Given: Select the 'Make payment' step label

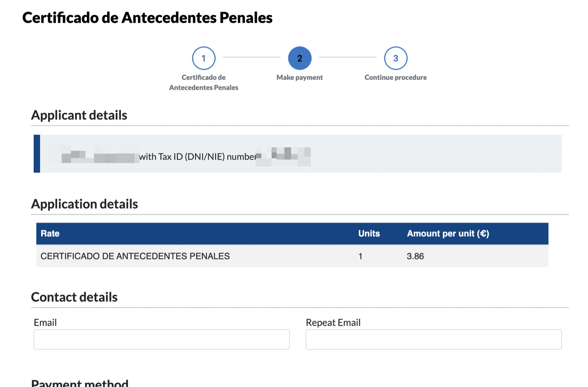Looking at the screenshot, I should point(300,77).
